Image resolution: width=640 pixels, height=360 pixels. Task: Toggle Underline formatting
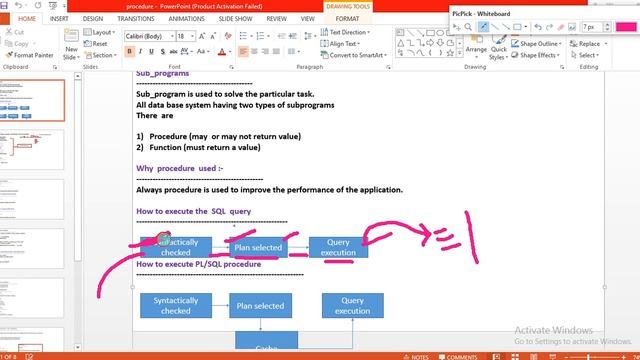coord(151,51)
